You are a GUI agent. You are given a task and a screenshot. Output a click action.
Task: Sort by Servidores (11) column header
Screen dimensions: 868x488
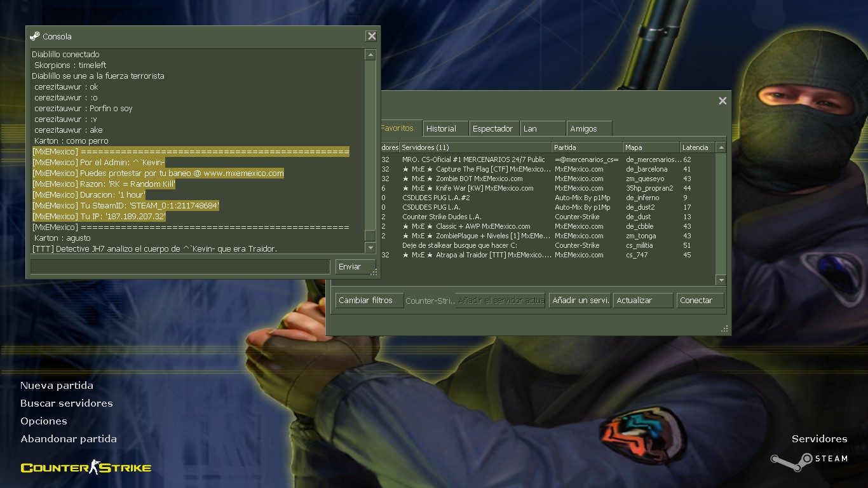coord(475,147)
